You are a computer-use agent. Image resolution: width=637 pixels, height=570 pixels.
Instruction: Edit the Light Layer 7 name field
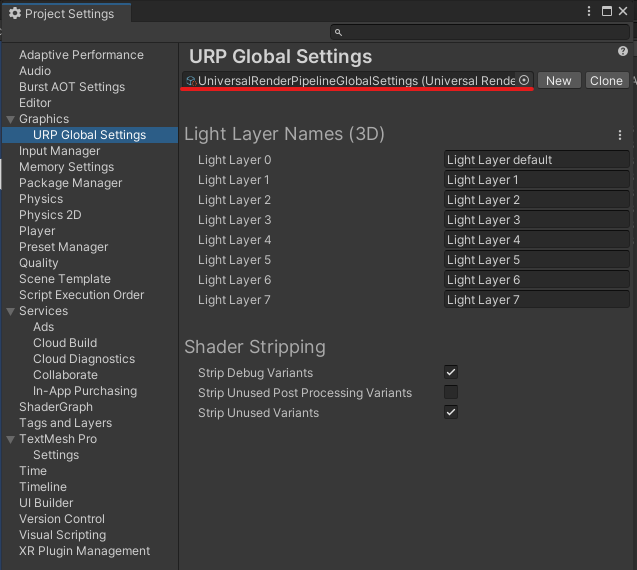537,299
